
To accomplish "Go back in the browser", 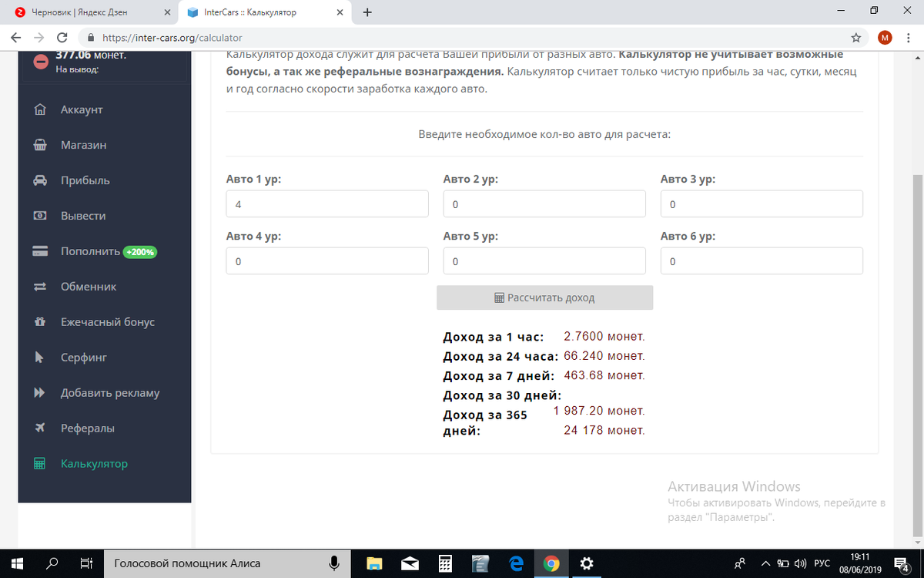I will [x=15, y=37].
